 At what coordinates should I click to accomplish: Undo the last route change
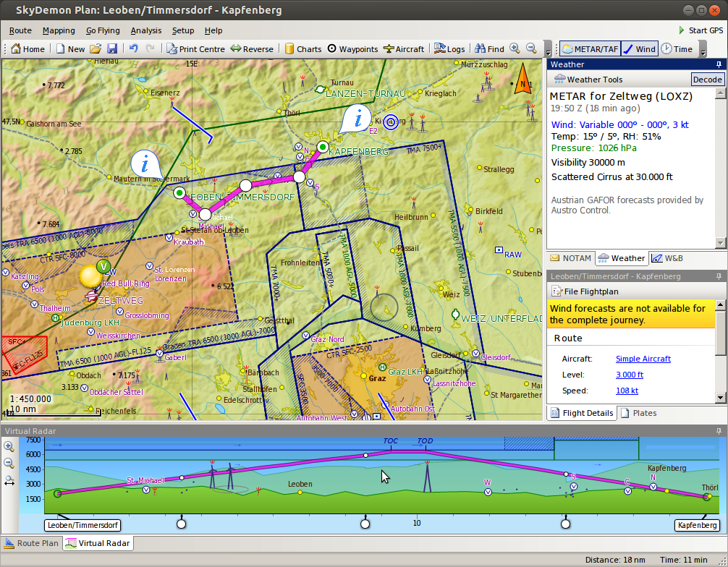[134, 48]
